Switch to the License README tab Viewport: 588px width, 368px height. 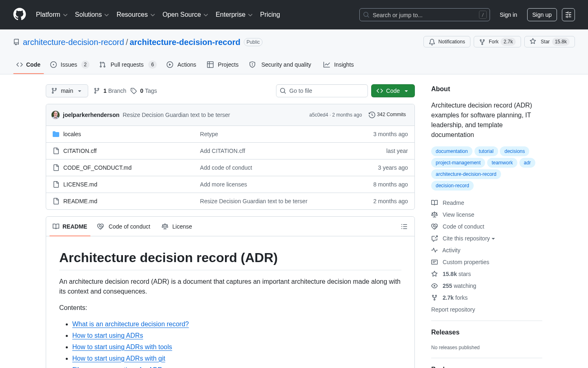click(x=177, y=227)
